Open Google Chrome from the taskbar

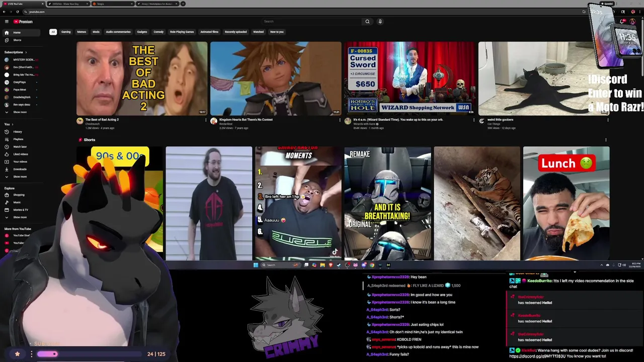tap(372, 265)
